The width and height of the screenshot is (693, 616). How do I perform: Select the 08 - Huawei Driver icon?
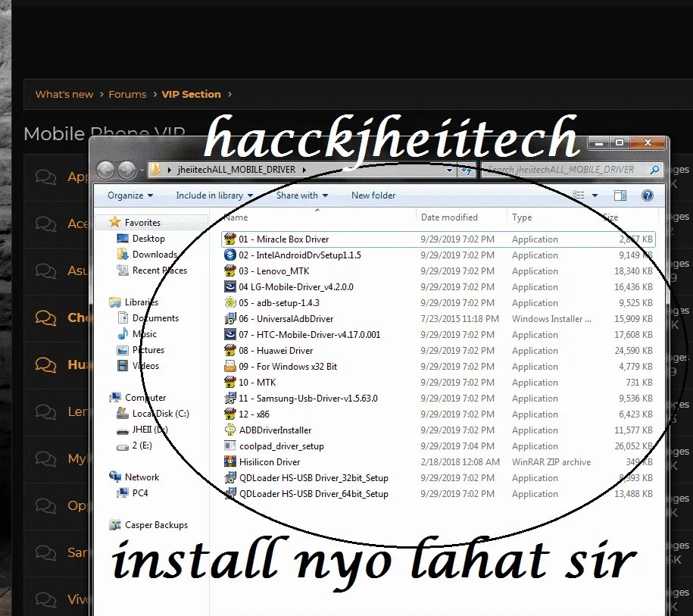(x=229, y=350)
